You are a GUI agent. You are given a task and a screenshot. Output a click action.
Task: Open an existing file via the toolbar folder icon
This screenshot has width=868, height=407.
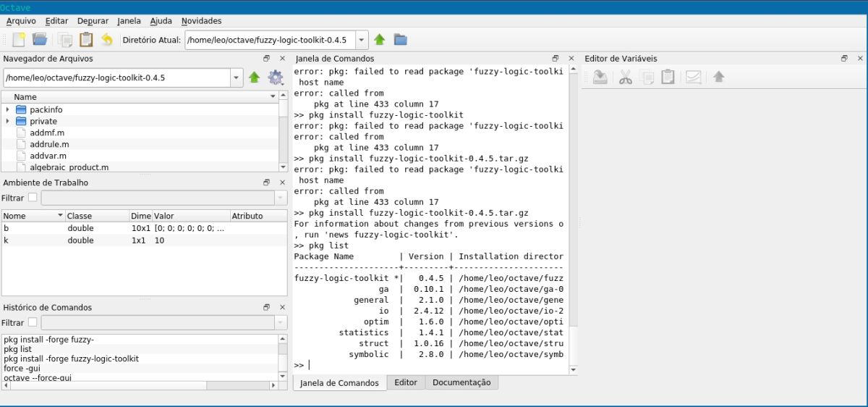pos(40,40)
